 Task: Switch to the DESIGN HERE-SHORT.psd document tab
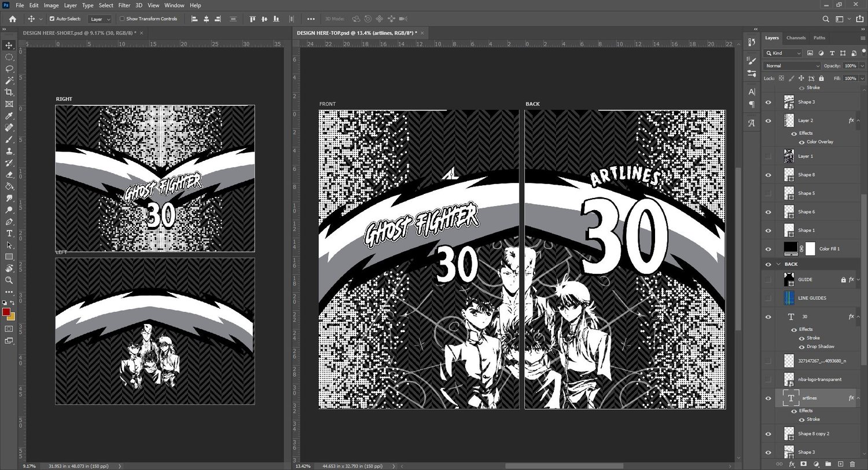79,33
